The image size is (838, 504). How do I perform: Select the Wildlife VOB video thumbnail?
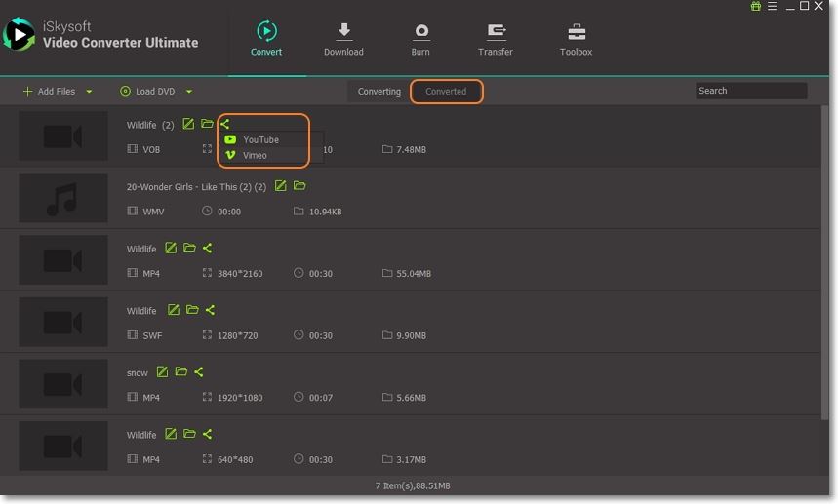click(63, 136)
